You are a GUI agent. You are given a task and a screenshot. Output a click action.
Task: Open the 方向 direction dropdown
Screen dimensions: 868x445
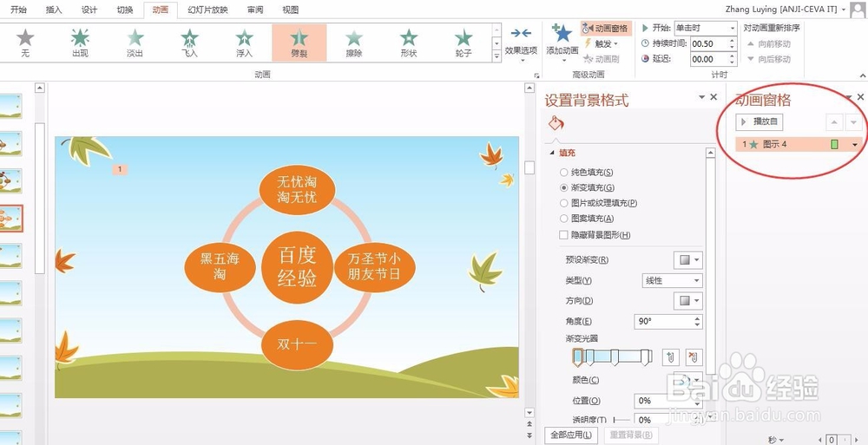688,300
